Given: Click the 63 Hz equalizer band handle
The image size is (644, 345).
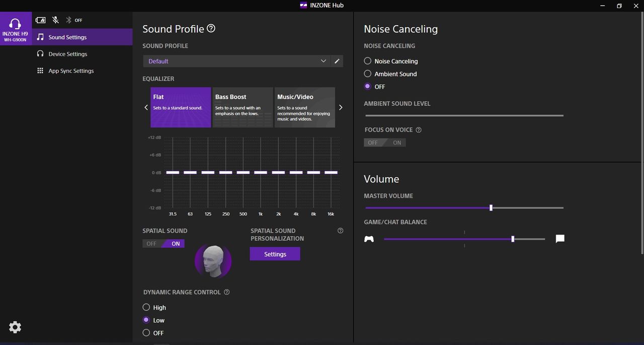Looking at the screenshot, I should pos(190,172).
